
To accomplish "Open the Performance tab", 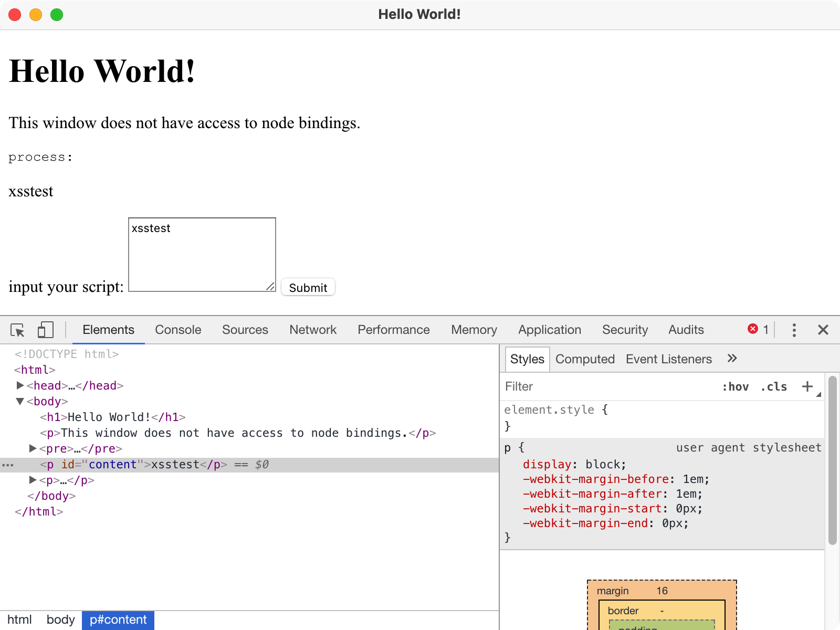I will (394, 330).
